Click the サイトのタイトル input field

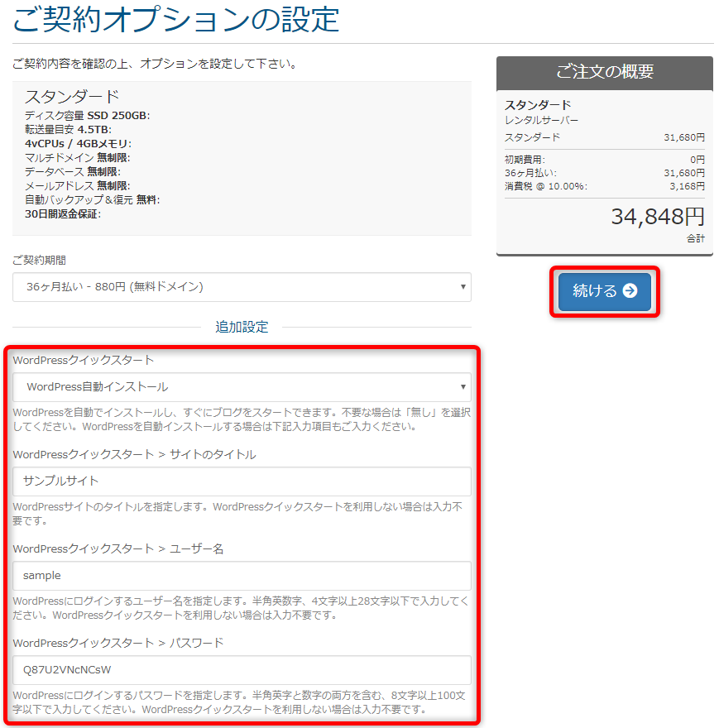[x=242, y=481]
